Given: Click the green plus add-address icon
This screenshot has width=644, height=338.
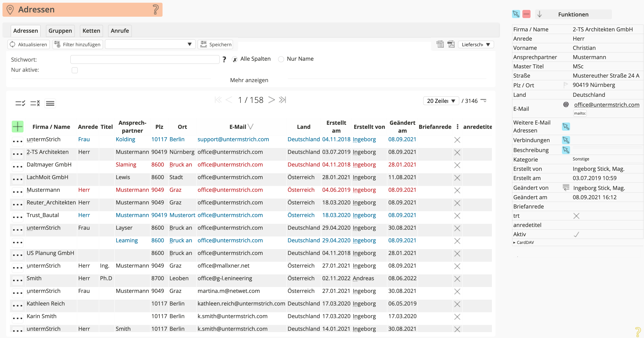Looking at the screenshot, I should pos(17,126).
